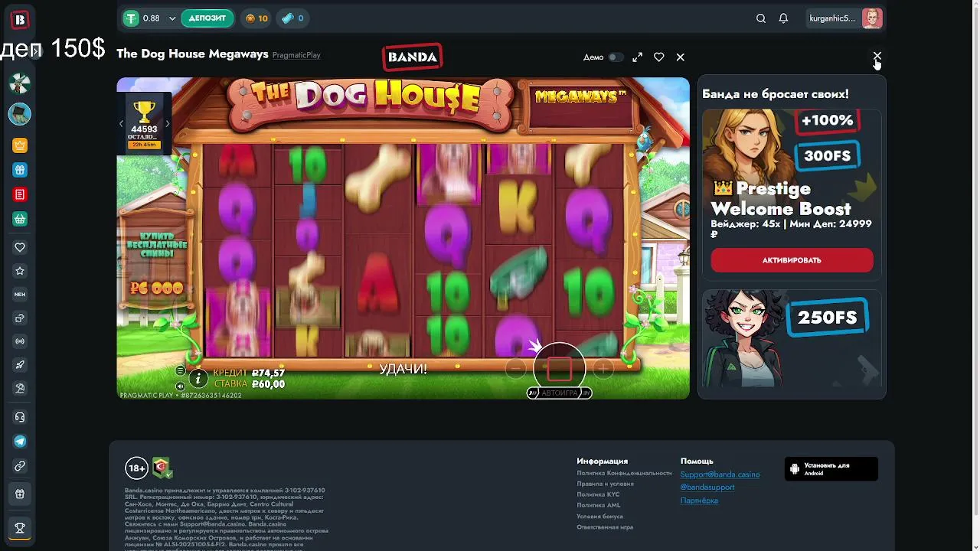Click the ДЕПОЗИТ button
The width and height of the screenshot is (980, 551).
(207, 18)
